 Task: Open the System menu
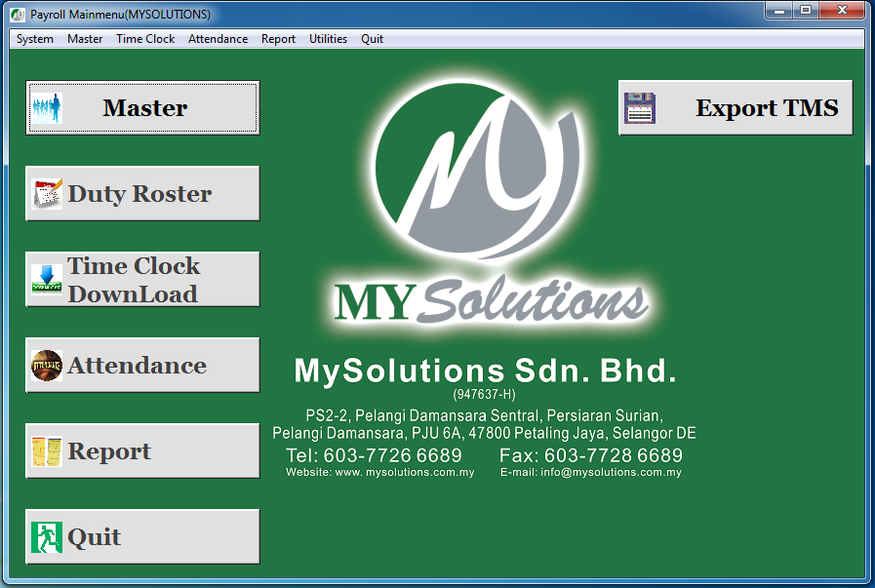(34, 39)
